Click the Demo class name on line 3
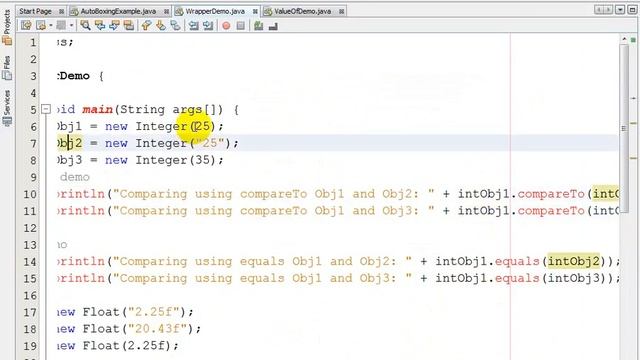 [x=75, y=76]
